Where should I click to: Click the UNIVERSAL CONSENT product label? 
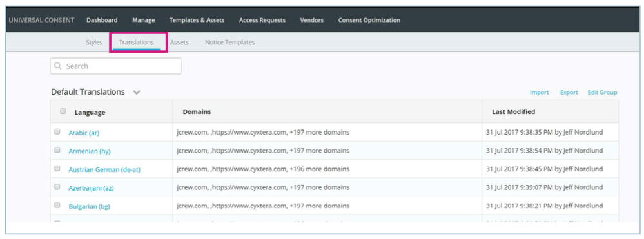pyautogui.click(x=41, y=20)
